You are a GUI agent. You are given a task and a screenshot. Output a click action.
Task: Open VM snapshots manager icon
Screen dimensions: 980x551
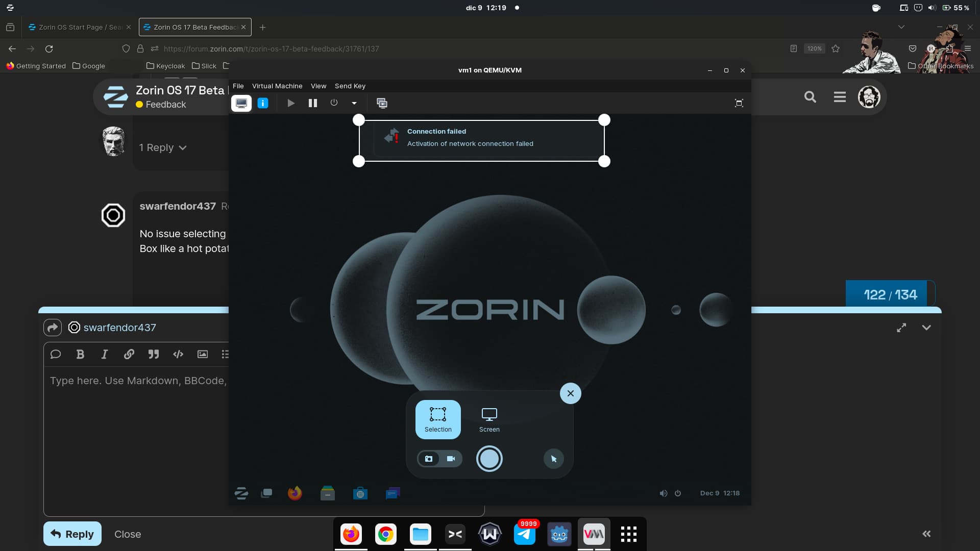[382, 103]
